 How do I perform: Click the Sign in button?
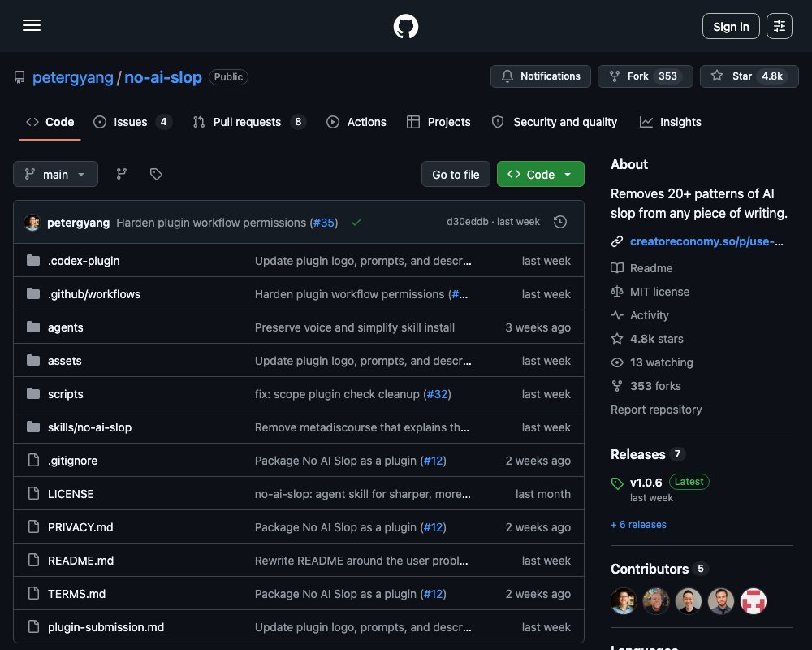(731, 26)
